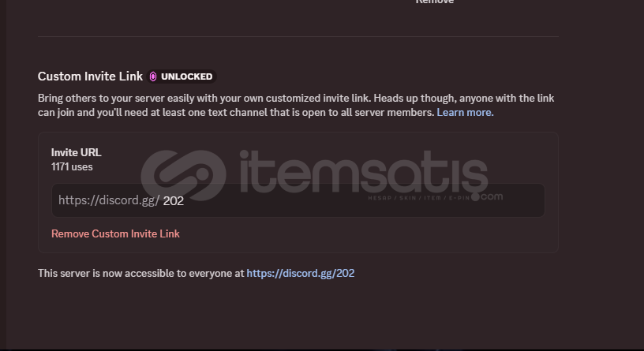Click the itemsatis chain-link logo watermark
Image resolution: width=644 pixels, height=351 pixels.
(x=183, y=175)
